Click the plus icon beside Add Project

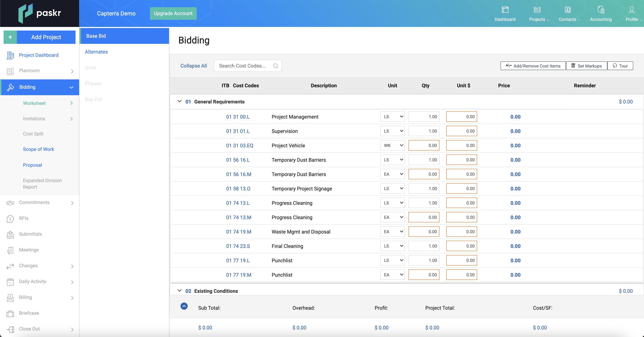10,37
